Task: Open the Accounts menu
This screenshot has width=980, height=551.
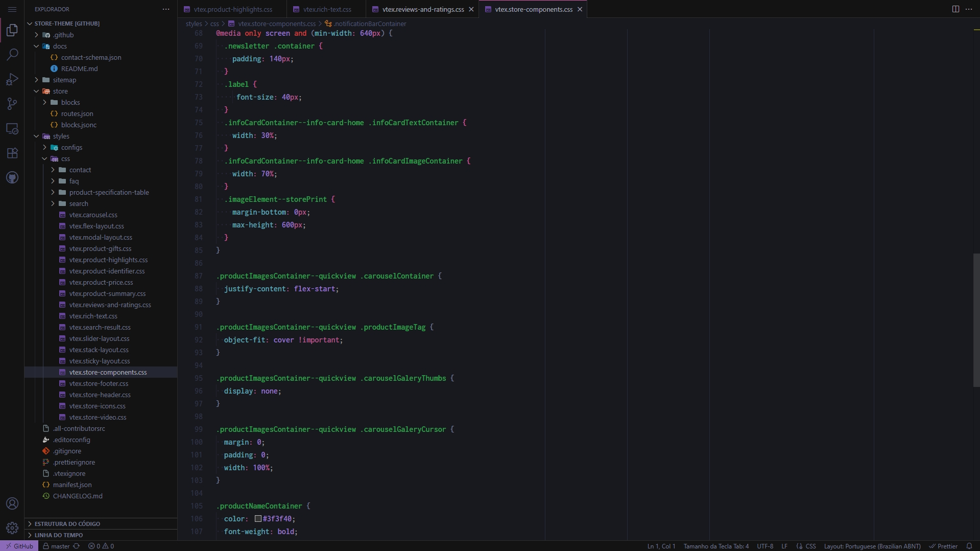Action: tap(12, 503)
